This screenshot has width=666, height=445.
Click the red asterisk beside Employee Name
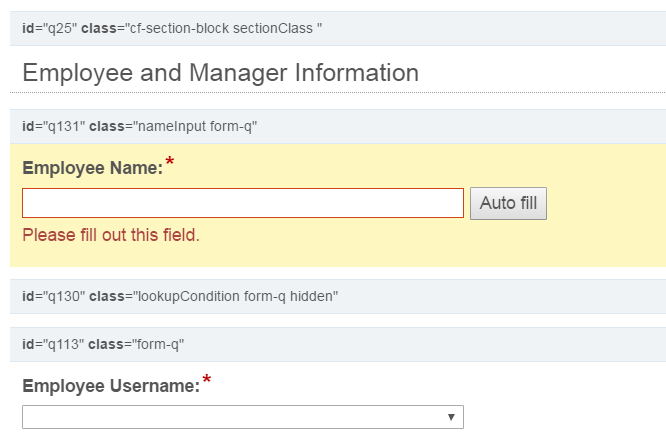[x=170, y=161]
